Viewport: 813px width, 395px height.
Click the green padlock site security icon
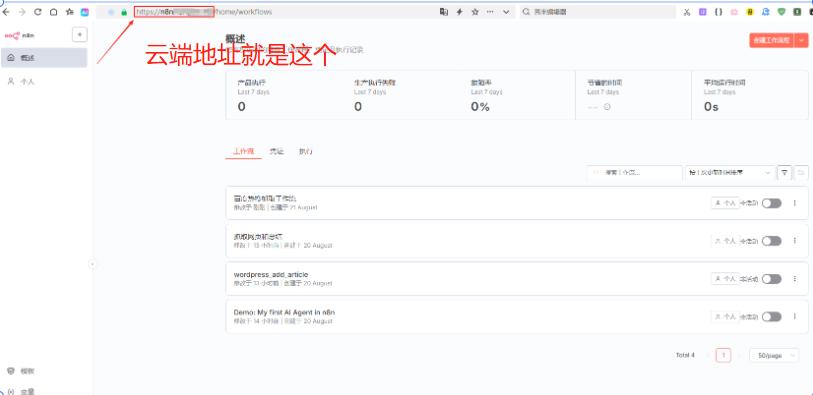(x=124, y=12)
